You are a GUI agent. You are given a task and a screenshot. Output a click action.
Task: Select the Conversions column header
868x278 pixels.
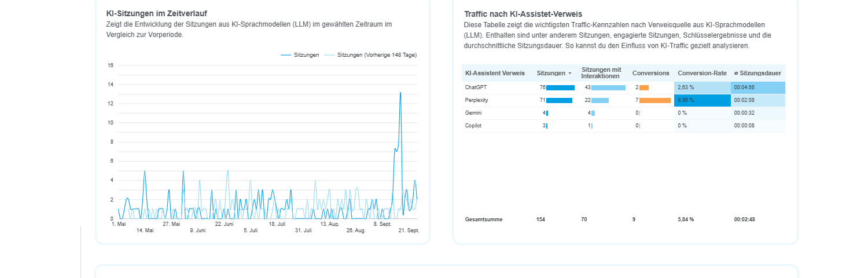pyautogui.click(x=650, y=73)
